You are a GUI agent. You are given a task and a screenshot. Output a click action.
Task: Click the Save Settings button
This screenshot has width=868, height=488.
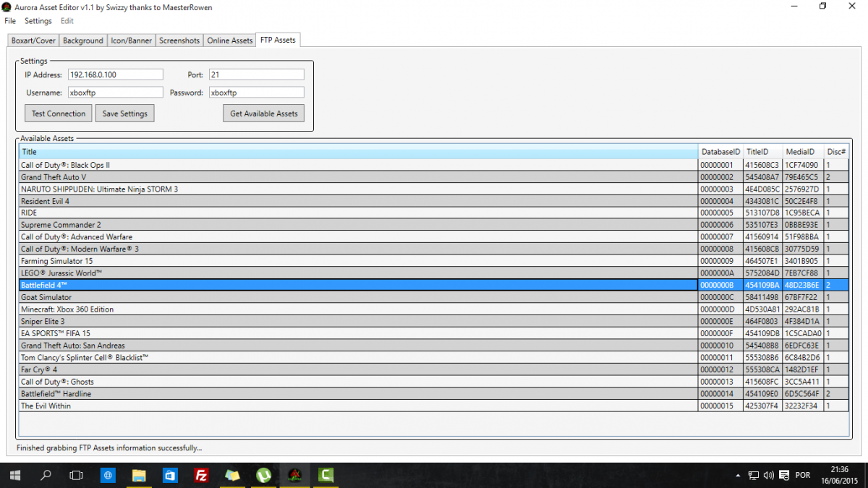point(125,114)
